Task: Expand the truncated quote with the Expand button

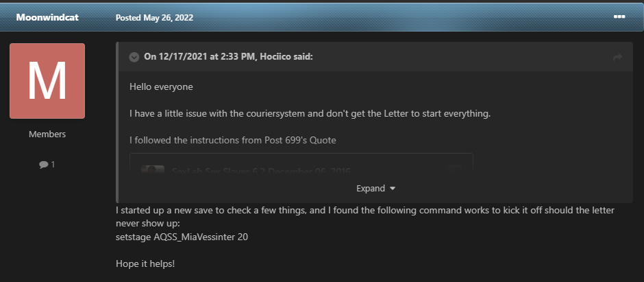Action: [x=371, y=188]
